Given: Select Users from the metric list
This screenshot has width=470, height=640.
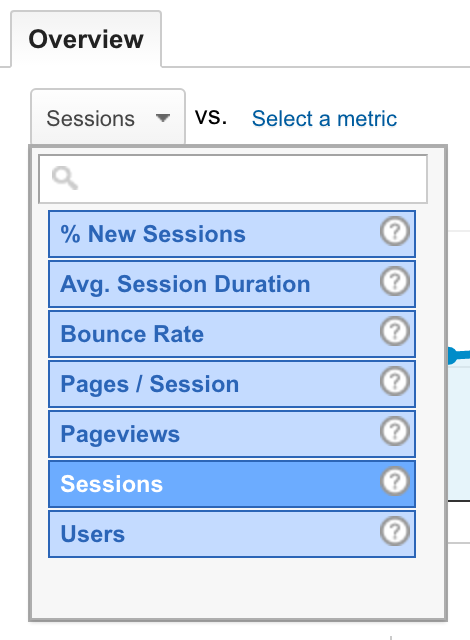Looking at the screenshot, I should pos(232,534).
